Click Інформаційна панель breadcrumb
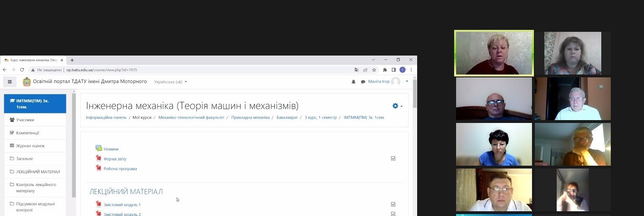 click(x=105, y=117)
